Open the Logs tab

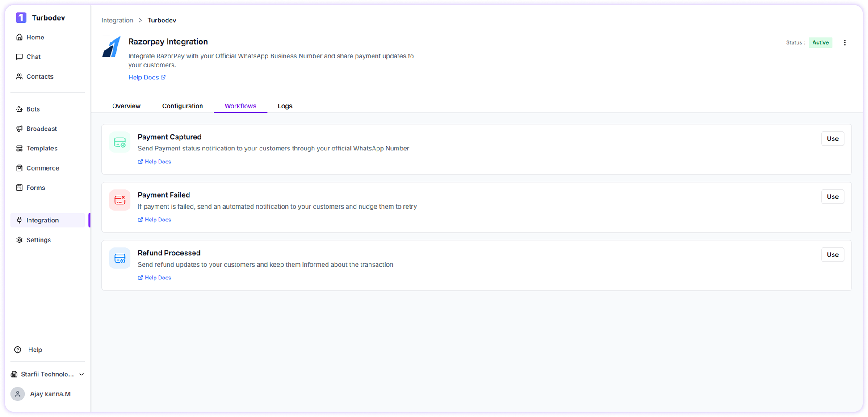coord(285,106)
